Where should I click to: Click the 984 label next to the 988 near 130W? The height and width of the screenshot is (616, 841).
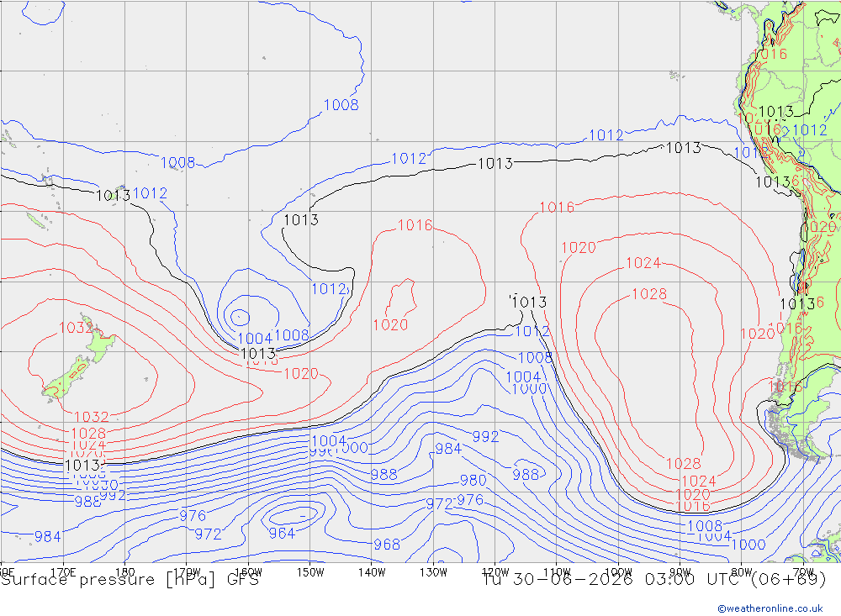tap(448, 448)
